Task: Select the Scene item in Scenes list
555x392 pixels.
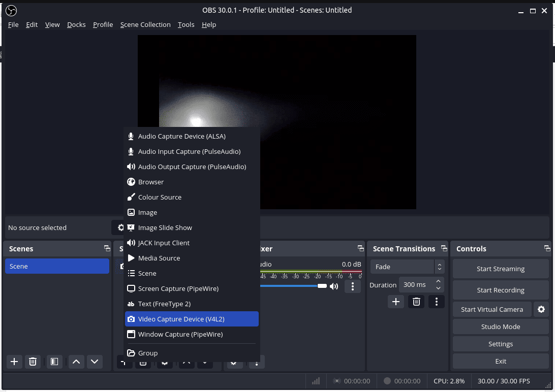Action: tap(57, 266)
